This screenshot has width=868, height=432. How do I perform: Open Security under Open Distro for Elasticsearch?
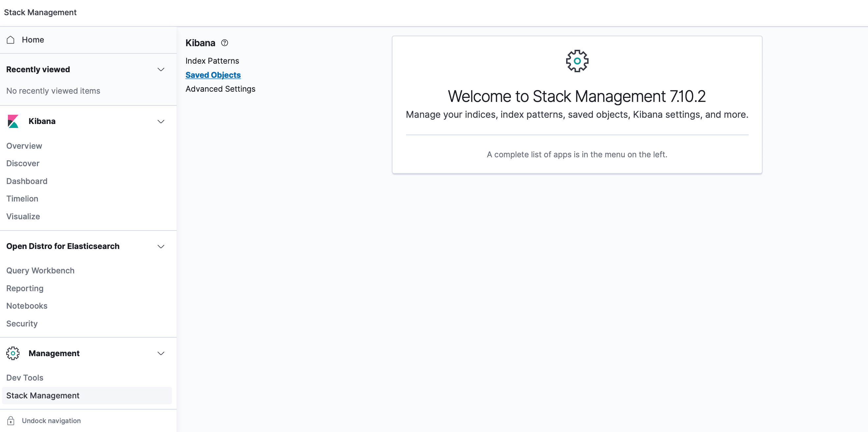pyautogui.click(x=21, y=324)
